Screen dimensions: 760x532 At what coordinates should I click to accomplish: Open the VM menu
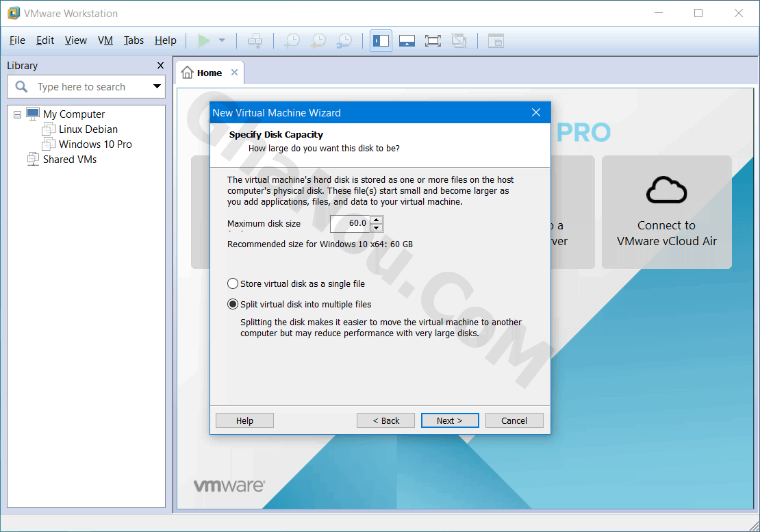point(105,40)
